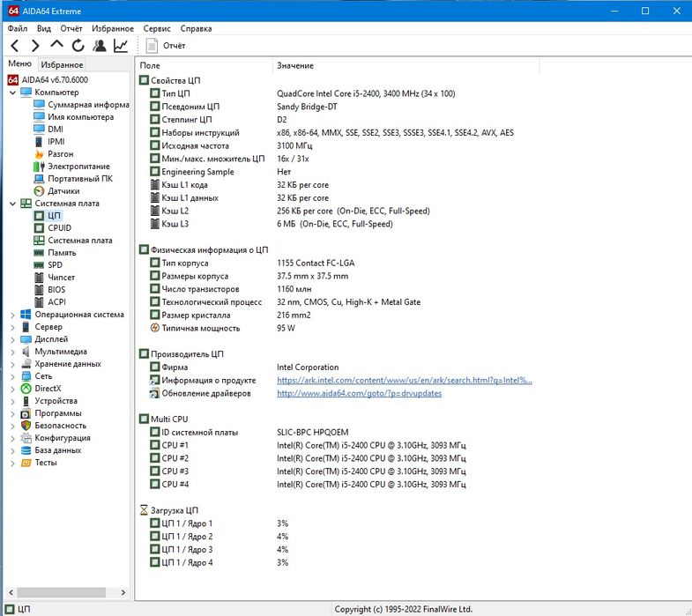
Task: Select AIDA64 v6.70.6000 root tree item
Action: click(48, 80)
